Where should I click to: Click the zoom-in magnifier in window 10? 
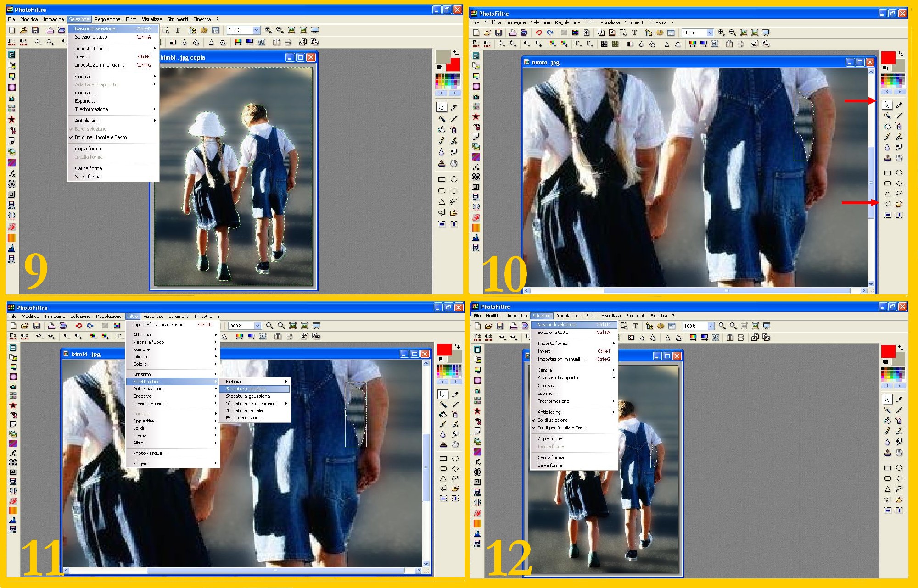tap(721, 33)
